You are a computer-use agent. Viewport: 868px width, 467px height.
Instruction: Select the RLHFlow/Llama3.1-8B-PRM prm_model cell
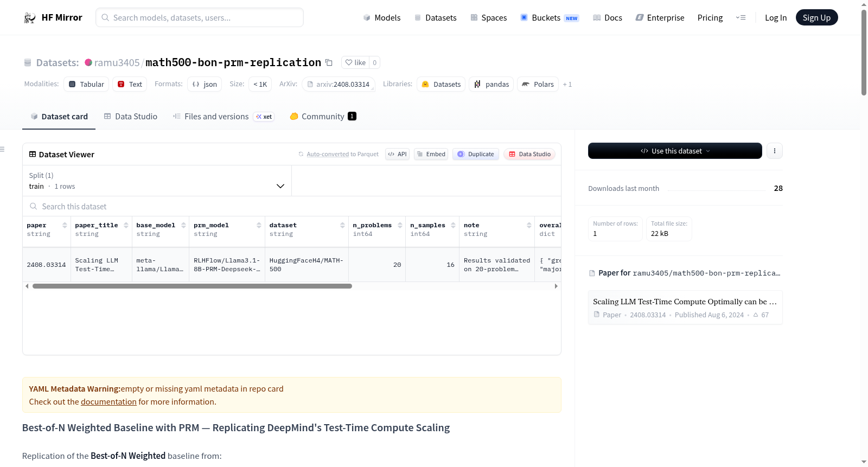(x=227, y=265)
